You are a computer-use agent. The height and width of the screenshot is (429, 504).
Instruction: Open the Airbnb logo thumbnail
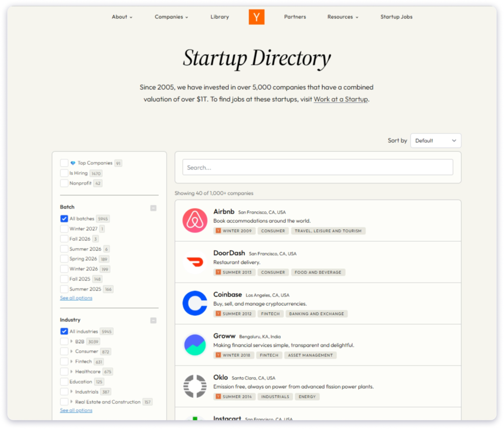[x=195, y=220]
